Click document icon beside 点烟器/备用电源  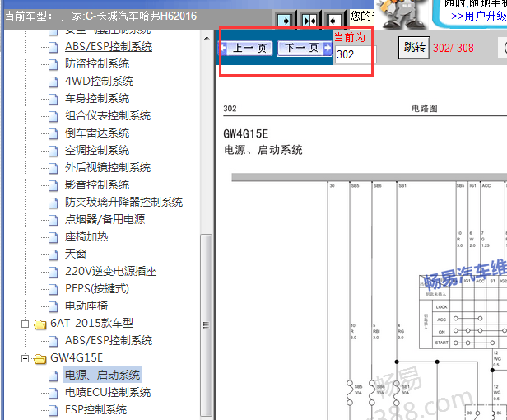pyautogui.click(x=53, y=221)
